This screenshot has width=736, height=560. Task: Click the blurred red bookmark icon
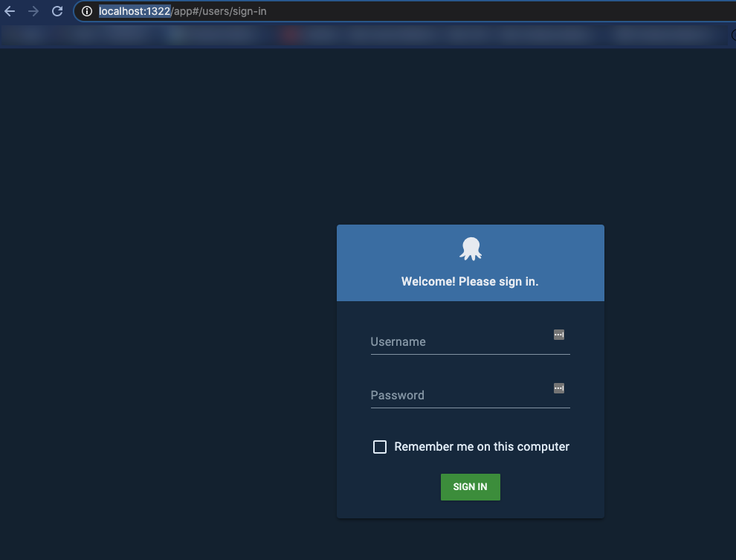point(291,34)
